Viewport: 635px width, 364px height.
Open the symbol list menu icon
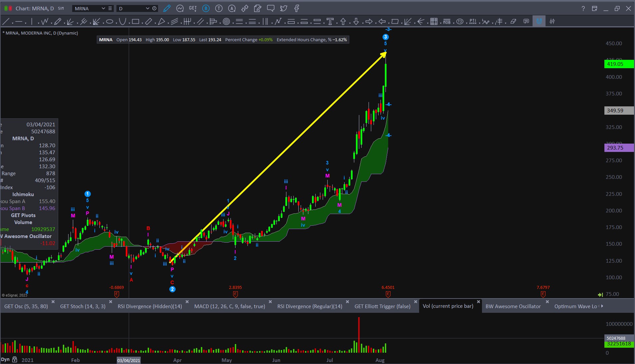click(110, 8)
